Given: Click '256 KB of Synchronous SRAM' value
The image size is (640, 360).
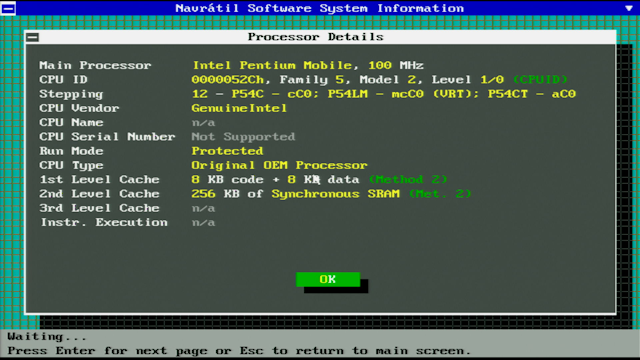Looking at the screenshot, I should (x=296, y=194).
